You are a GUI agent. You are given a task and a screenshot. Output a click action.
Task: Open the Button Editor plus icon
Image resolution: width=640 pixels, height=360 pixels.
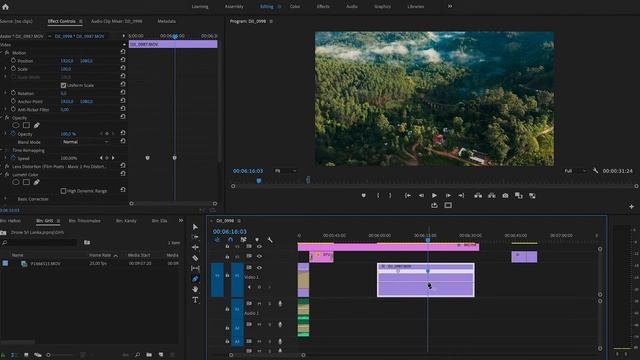pyautogui.click(x=631, y=207)
